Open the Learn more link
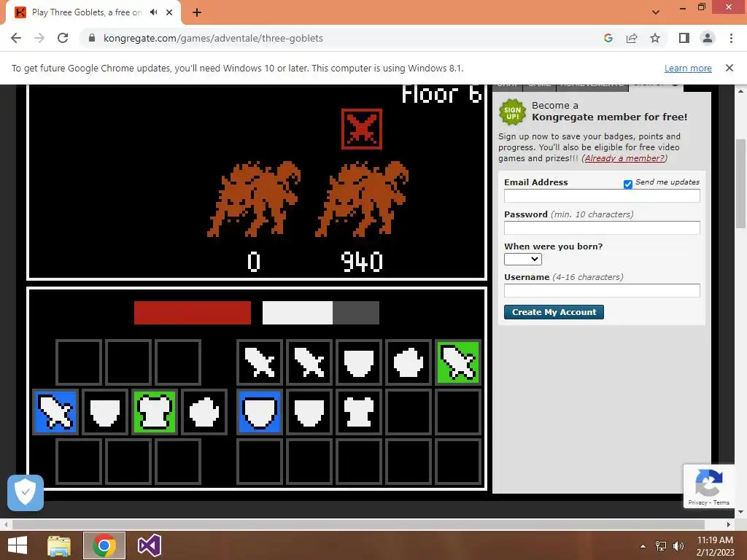Screen dimensions: 747x560 click(688, 68)
